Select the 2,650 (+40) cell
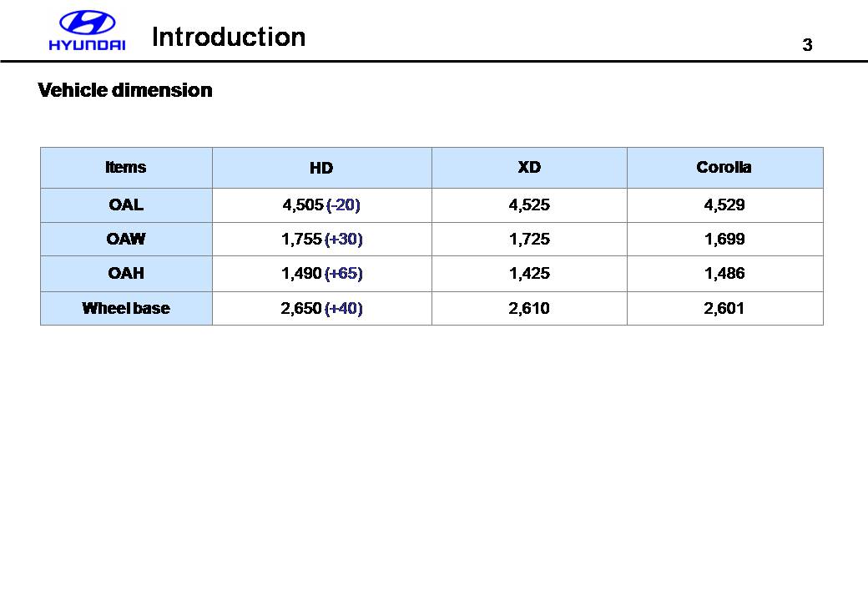The height and width of the screenshot is (601, 868). [x=322, y=309]
